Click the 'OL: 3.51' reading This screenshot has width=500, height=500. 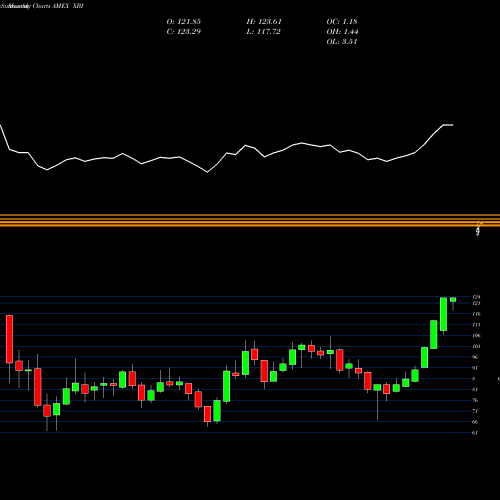pos(342,42)
